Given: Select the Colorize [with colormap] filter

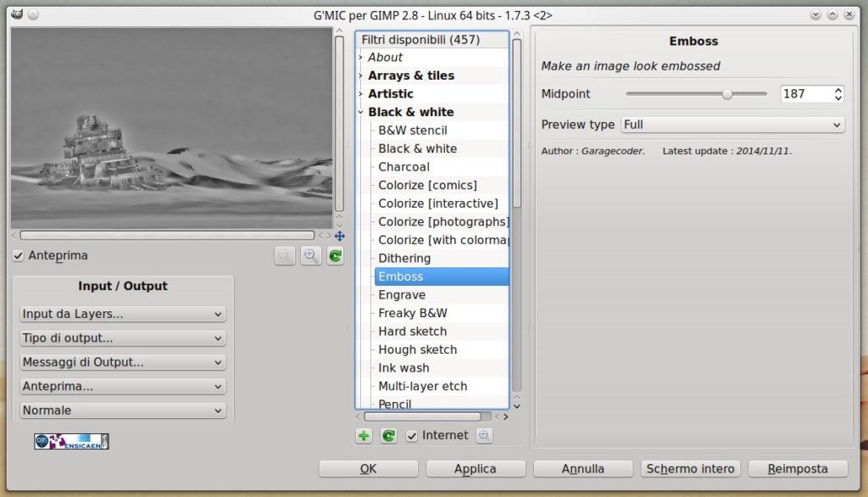Looking at the screenshot, I should (x=442, y=240).
